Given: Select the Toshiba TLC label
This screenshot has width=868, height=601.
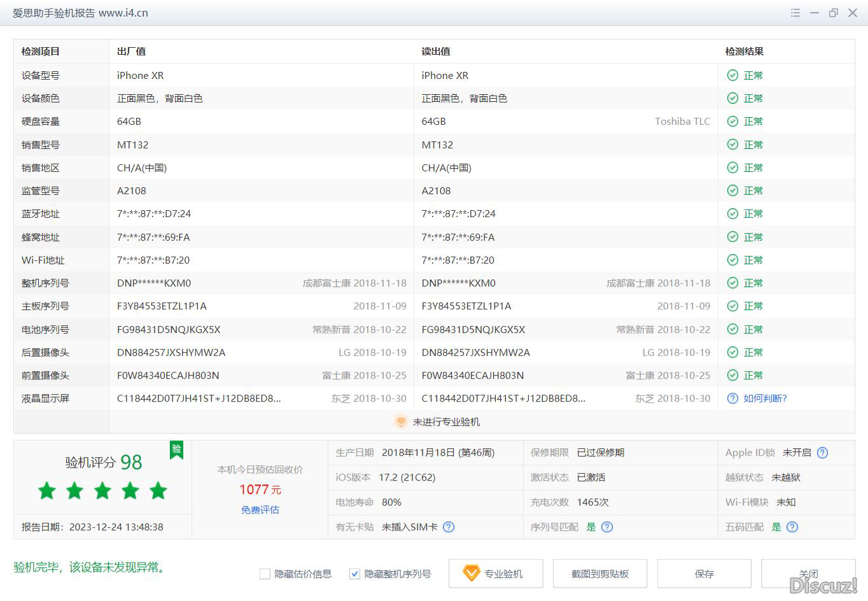Looking at the screenshot, I should (682, 121).
